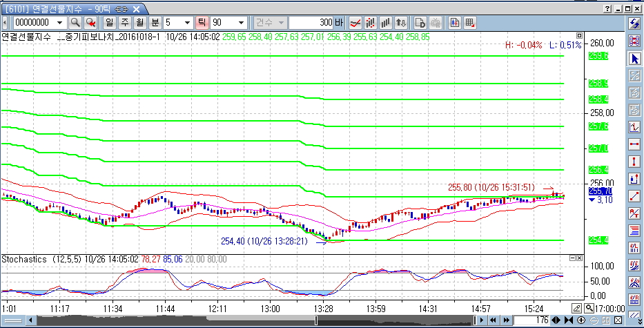Toggle the 틱 (tick) period button
The image size is (644, 328).
(x=202, y=22)
